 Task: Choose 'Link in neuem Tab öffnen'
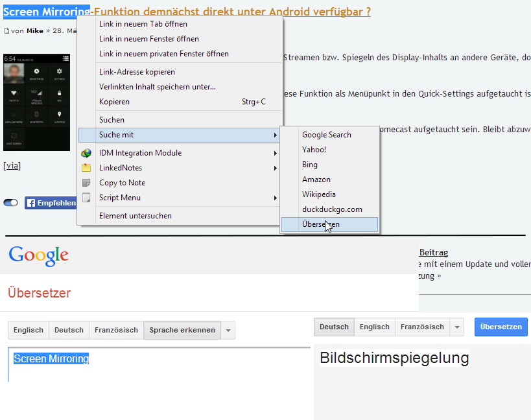coord(180,24)
